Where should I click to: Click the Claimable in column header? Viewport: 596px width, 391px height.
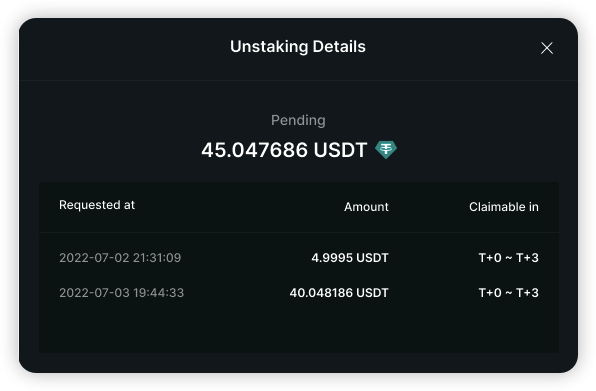tap(504, 207)
